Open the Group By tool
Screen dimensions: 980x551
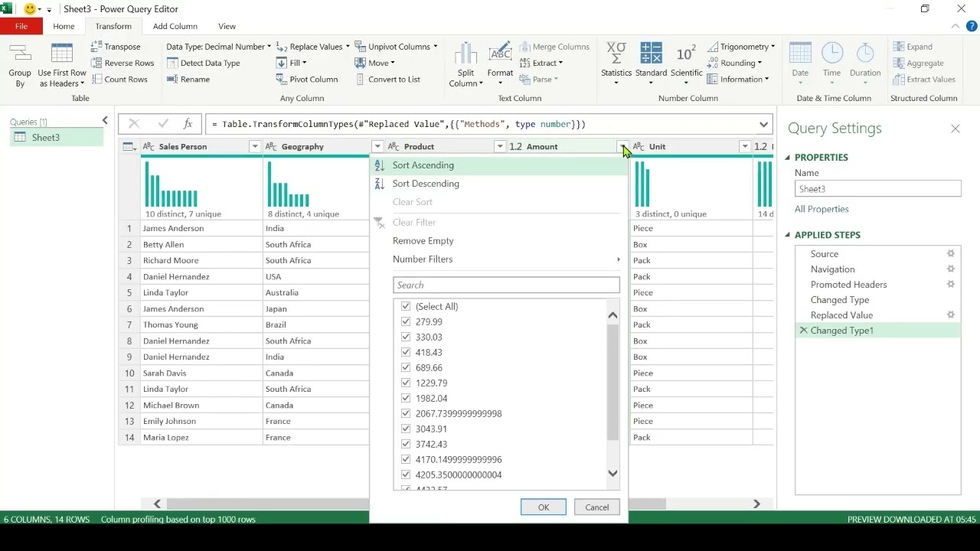point(20,66)
